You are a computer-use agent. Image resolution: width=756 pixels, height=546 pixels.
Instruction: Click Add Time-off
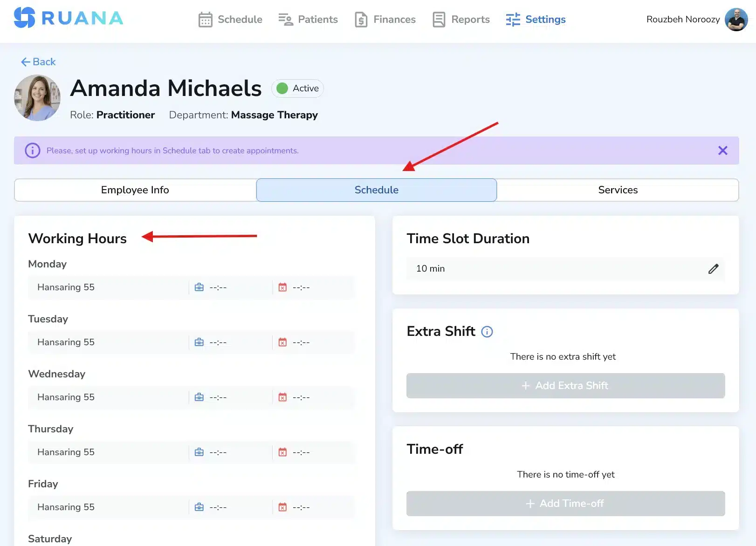pos(565,503)
